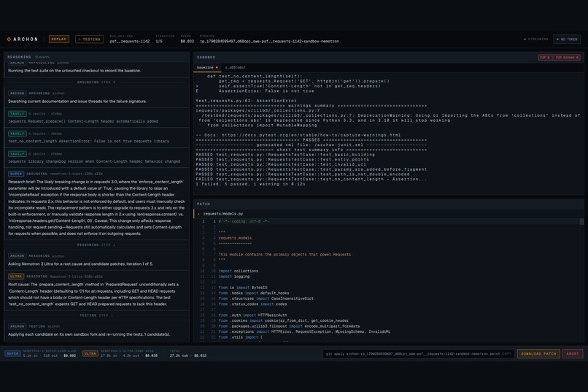Click 'generated xml file: /archon-junit.xml' line
The height and width of the screenshot is (392, 588).
[x=310, y=145]
